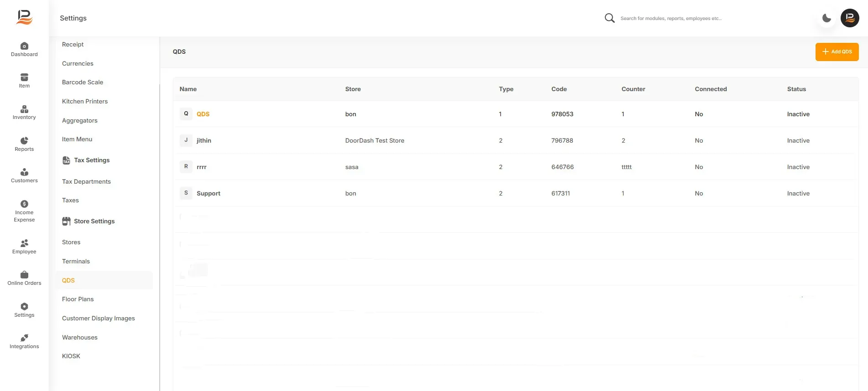Click the Store Settings section icon
The image size is (868, 391).
[66, 221]
